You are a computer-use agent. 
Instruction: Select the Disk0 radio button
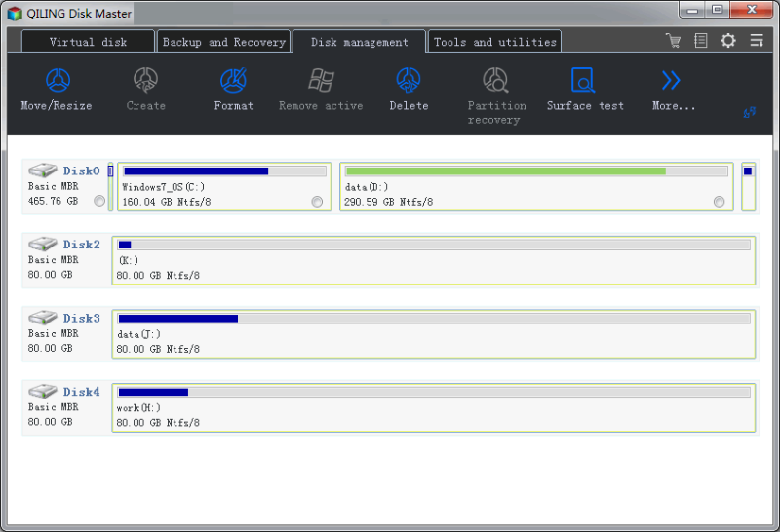[99, 202]
